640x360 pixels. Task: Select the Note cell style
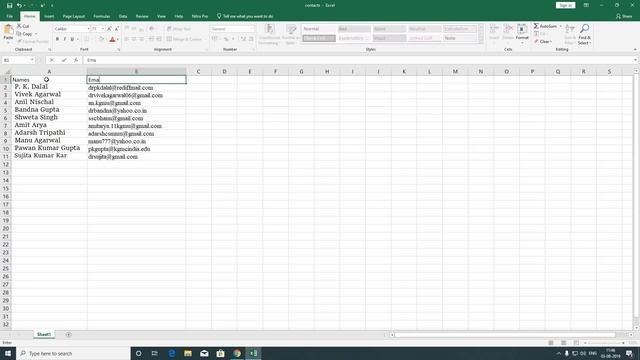pyautogui.click(x=460, y=38)
